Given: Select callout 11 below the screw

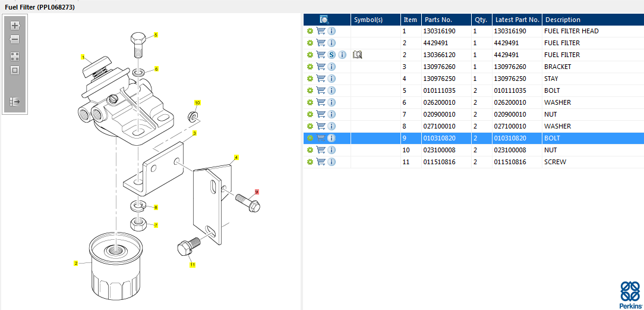Looking at the screenshot, I should (x=192, y=265).
